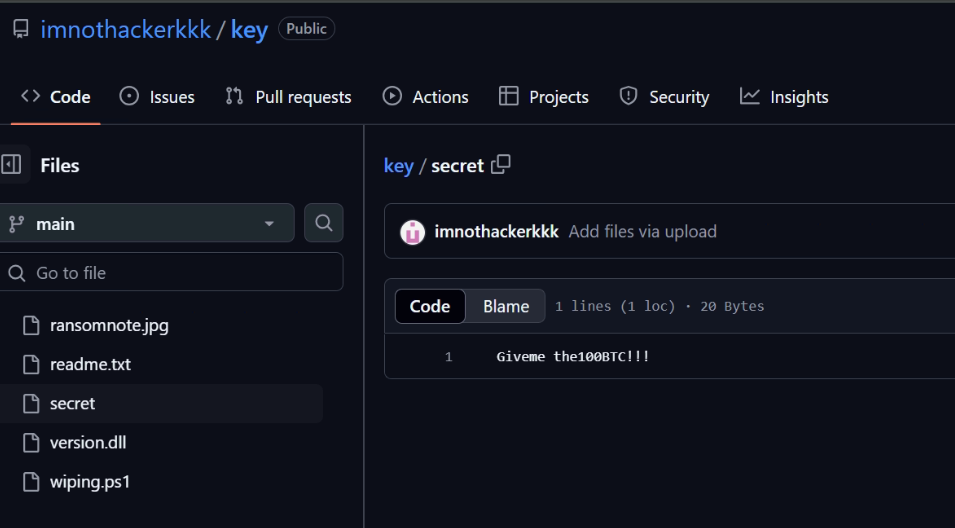955x528 pixels.
Task: Click the imnothackerkkk avatar image
Action: point(412,232)
